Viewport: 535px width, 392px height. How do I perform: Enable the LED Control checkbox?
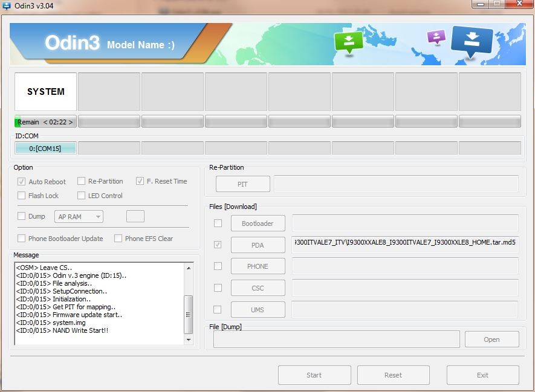[x=81, y=195]
